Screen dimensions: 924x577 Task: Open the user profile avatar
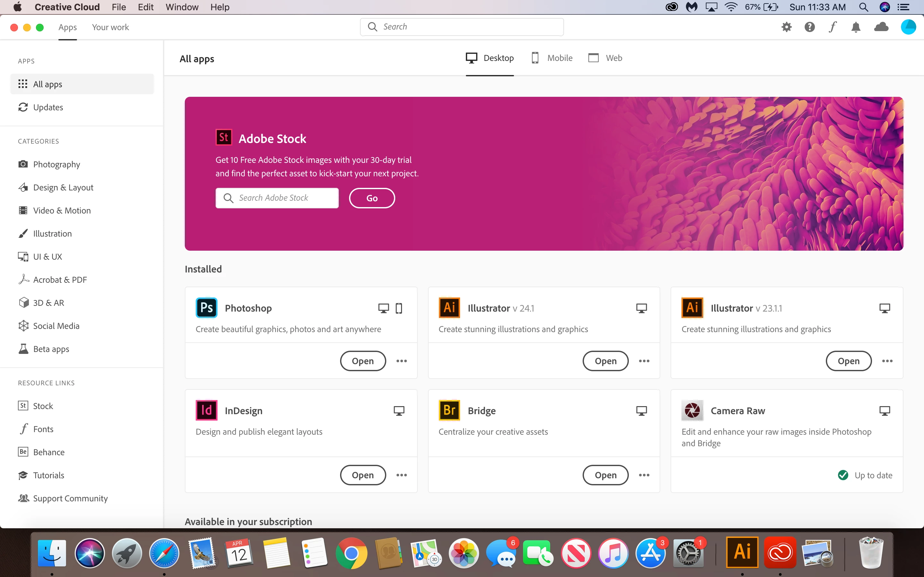tap(908, 27)
